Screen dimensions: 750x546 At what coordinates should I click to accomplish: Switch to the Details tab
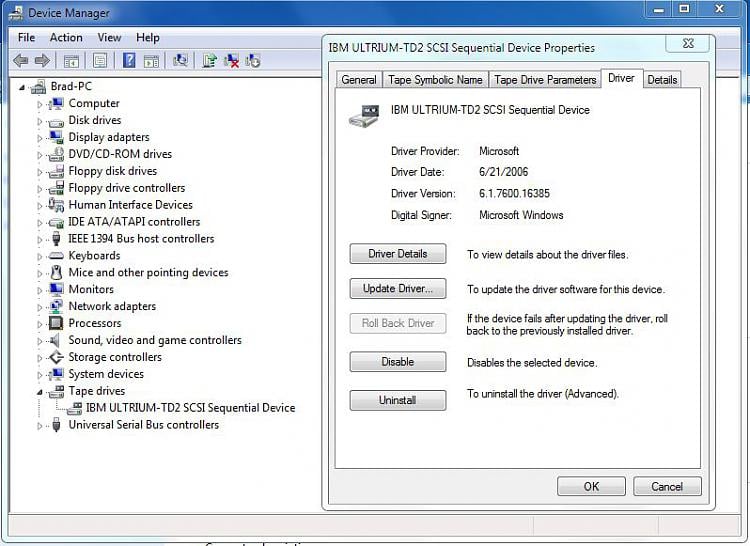[x=662, y=80]
